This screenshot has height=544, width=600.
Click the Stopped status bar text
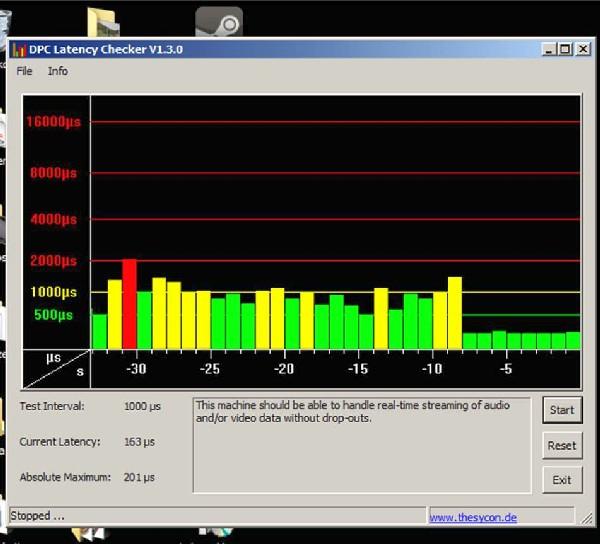point(37,516)
